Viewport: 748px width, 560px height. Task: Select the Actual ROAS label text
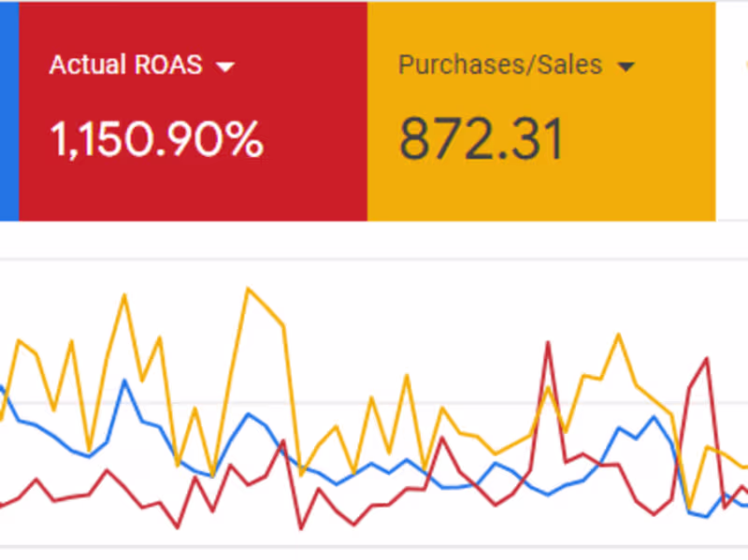tap(125, 65)
